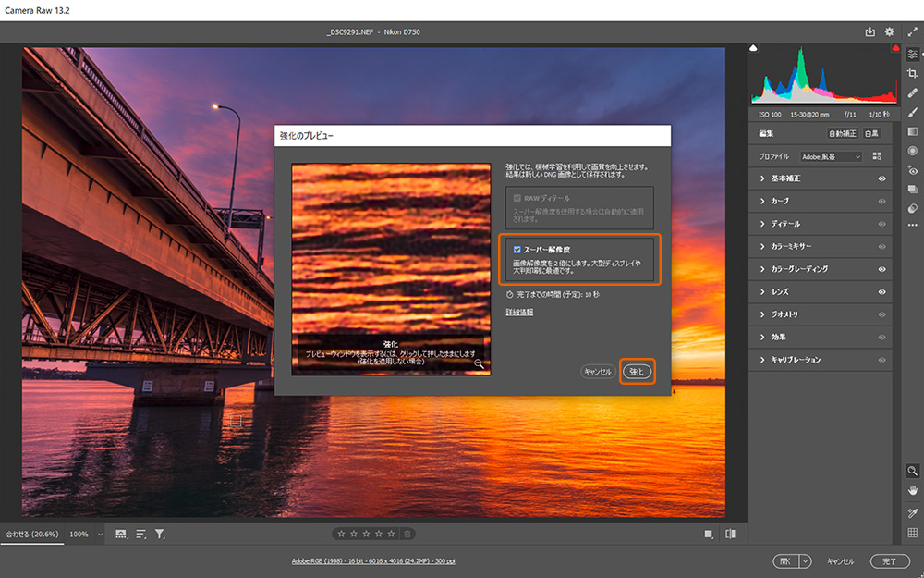Open Camera Raw preferences gear icon
The height and width of the screenshot is (578, 924).
889,32
